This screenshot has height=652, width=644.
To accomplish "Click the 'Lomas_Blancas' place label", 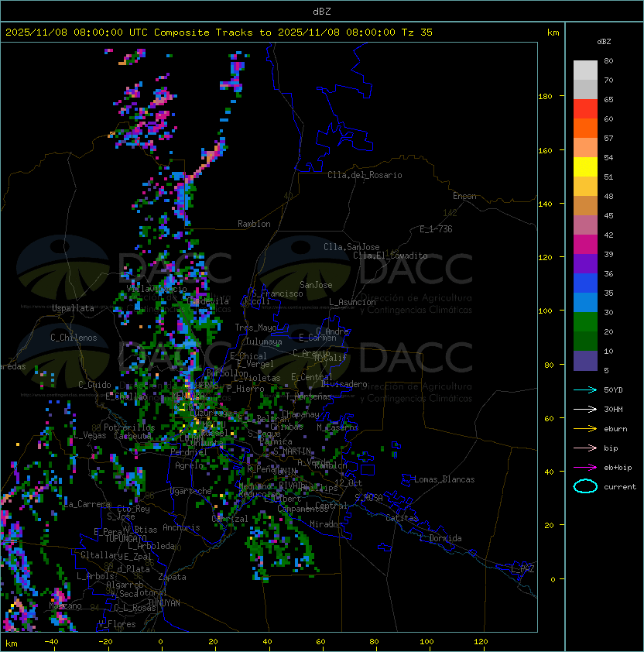I will click(x=444, y=479).
